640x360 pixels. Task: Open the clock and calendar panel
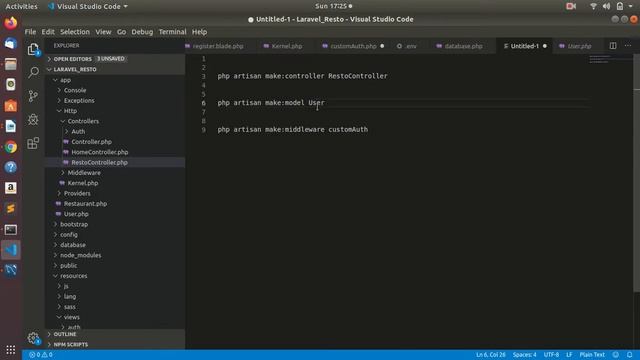(x=333, y=6)
